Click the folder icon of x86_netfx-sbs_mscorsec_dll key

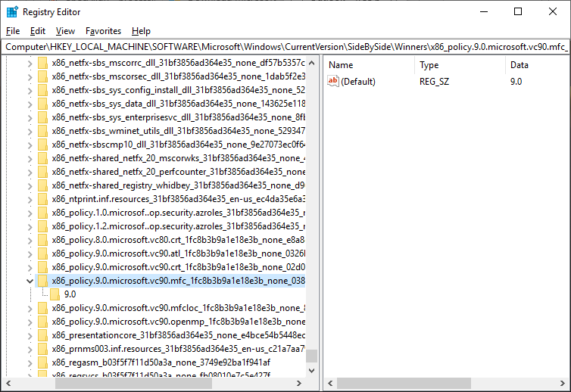coord(42,76)
